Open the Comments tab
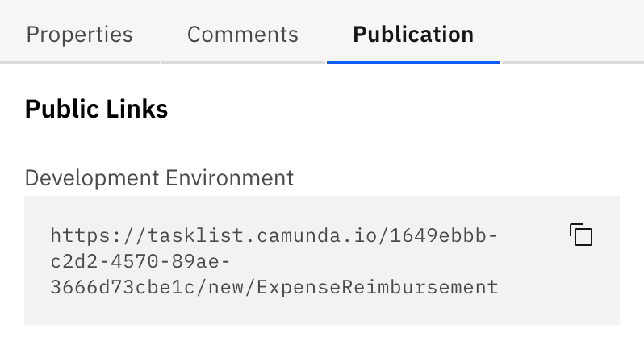 pyautogui.click(x=242, y=35)
